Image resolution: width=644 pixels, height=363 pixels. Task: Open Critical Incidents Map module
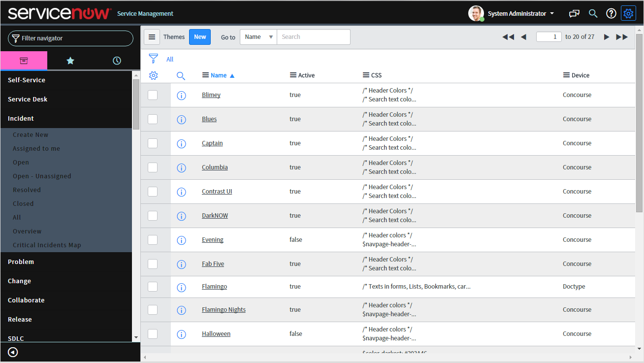coord(47,245)
